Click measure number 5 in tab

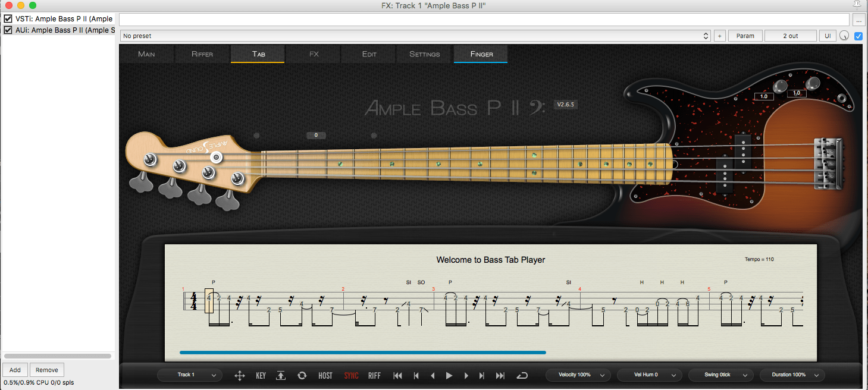click(x=709, y=289)
